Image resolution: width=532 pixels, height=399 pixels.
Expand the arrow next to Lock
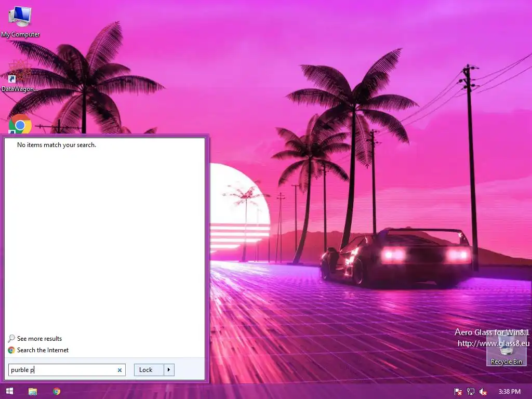pyautogui.click(x=169, y=370)
